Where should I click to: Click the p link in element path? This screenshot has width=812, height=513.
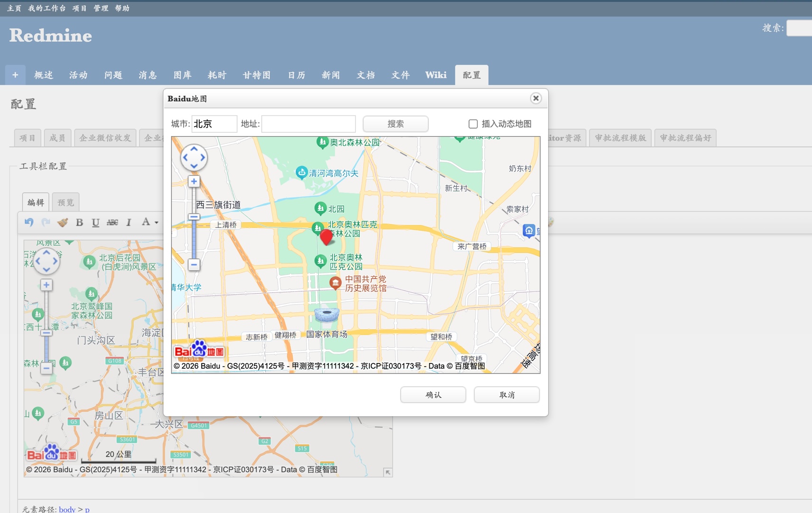click(87, 509)
